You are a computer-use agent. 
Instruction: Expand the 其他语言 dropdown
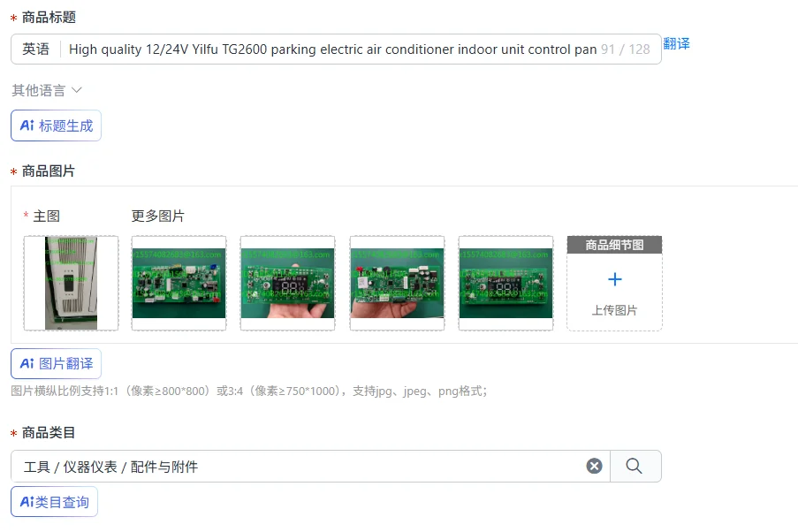(x=46, y=90)
